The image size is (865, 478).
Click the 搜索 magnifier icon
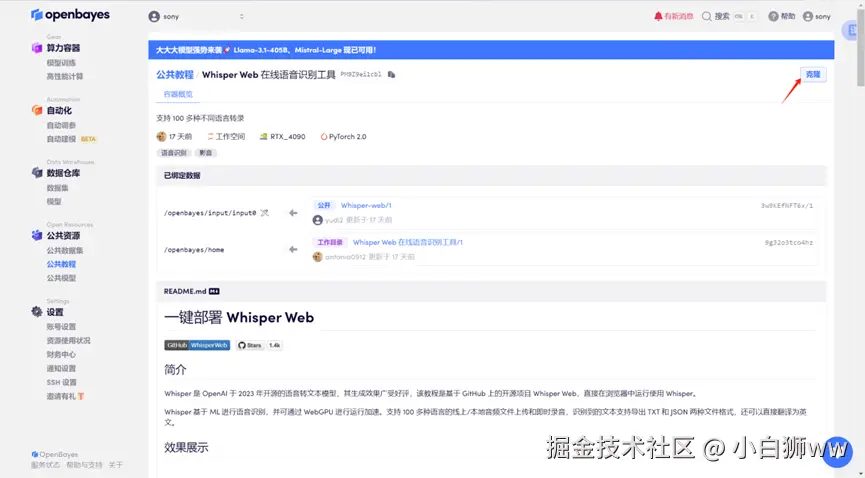tap(706, 17)
